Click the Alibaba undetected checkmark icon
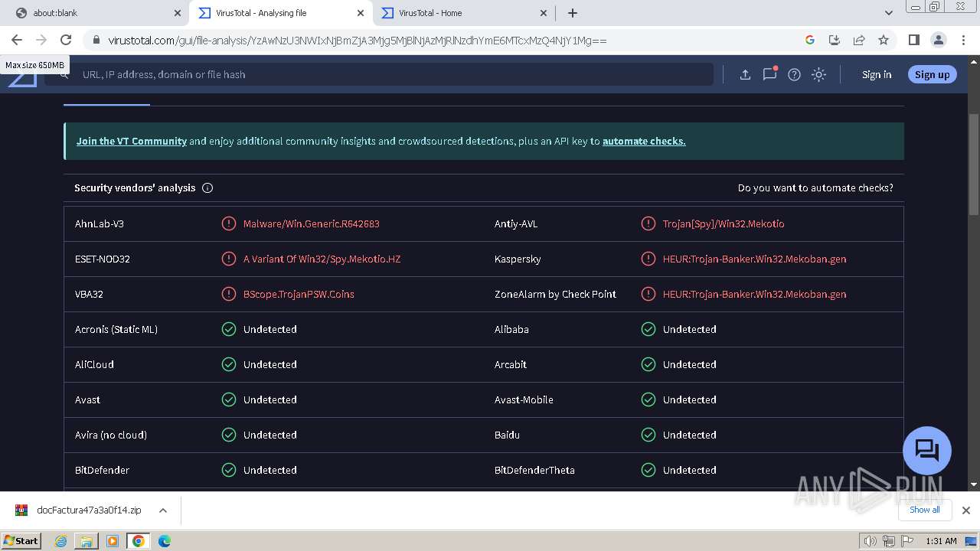Screen dimensions: 980x551 click(648, 329)
